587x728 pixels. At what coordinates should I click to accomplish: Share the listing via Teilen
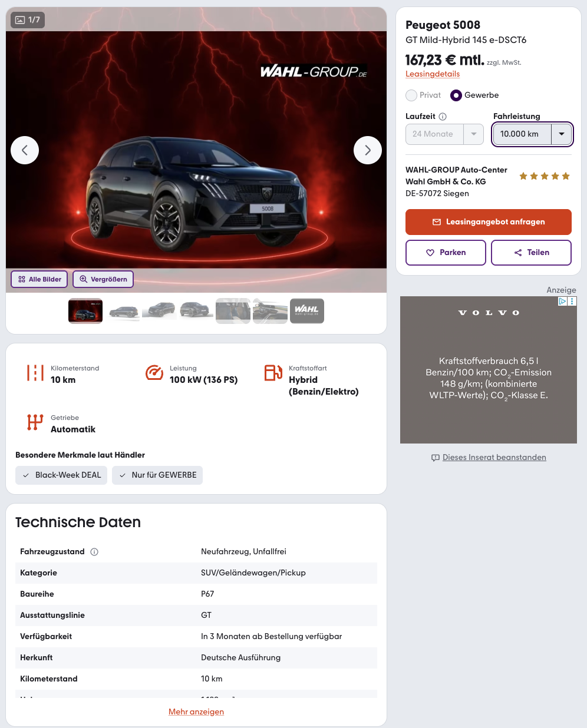click(x=531, y=253)
